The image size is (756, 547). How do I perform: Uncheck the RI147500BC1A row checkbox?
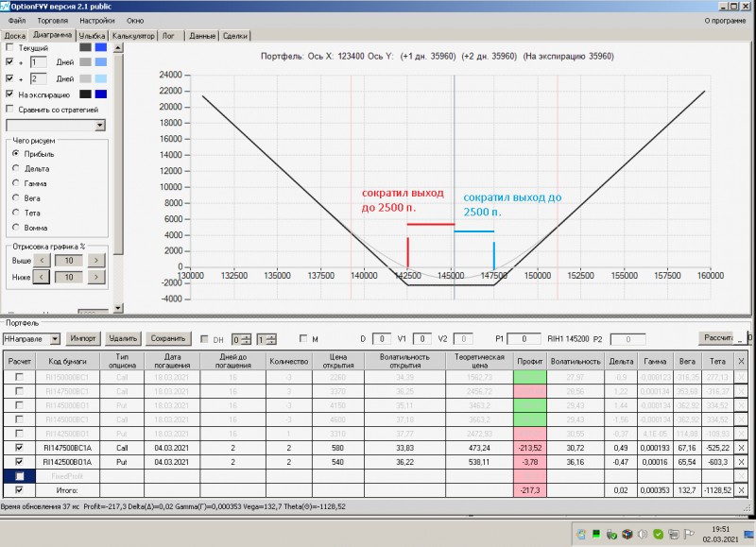[19, 447]
